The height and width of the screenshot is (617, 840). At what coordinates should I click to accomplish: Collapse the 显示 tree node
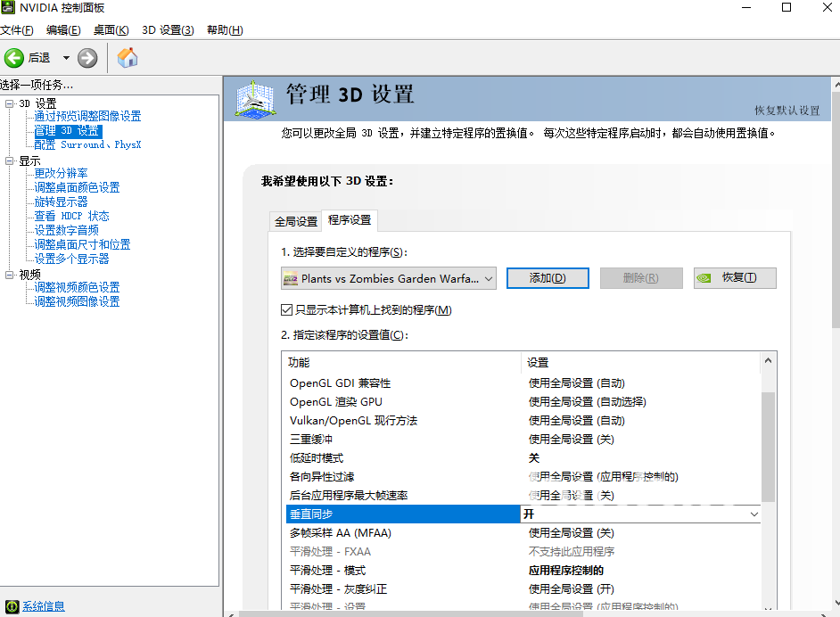pyautogui.click(x=10, y=160)
